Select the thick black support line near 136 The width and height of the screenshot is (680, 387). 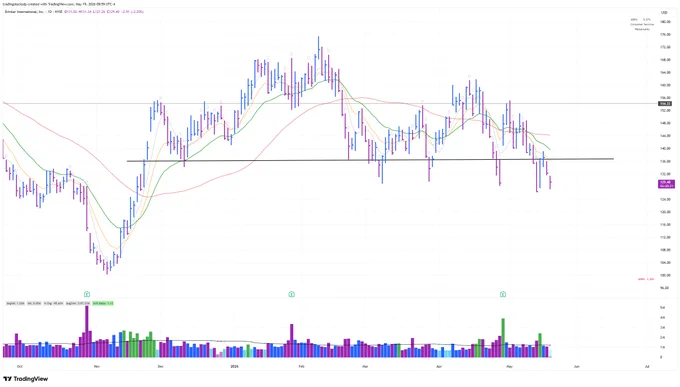pos(370,160)
